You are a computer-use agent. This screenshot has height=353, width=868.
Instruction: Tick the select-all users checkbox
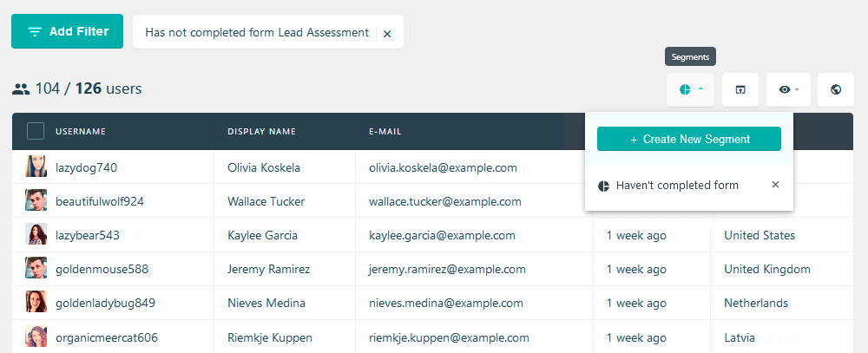[x=36, y=131]
